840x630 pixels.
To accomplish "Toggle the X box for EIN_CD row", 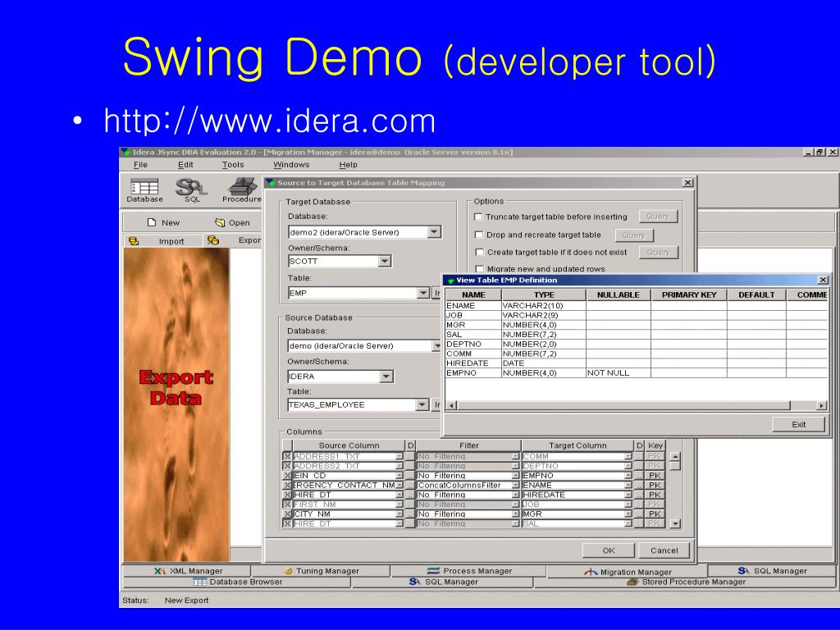I will pyautogui.click(x=287, y=476).
